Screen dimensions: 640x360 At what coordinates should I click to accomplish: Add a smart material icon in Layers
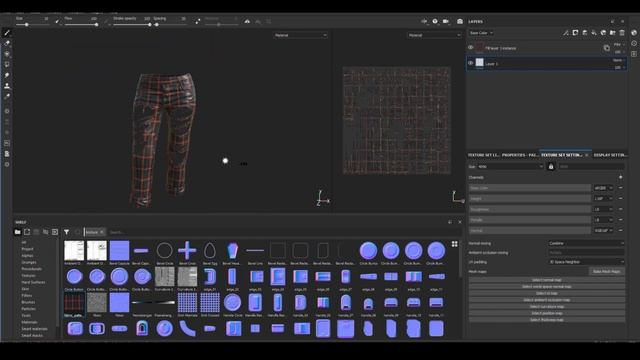coord(603,33)
